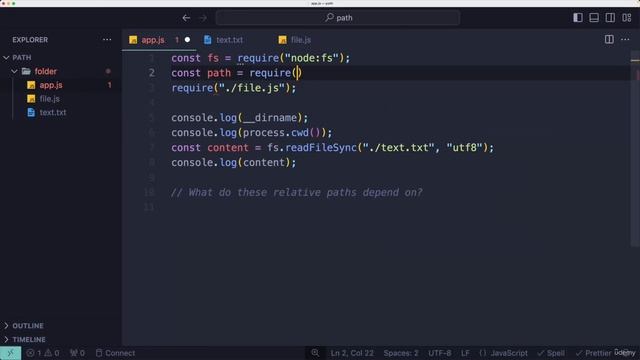This screenshot has width=640, height=360.
Task: Click Connect in the status bar
Action: click(x=115, y=353)
